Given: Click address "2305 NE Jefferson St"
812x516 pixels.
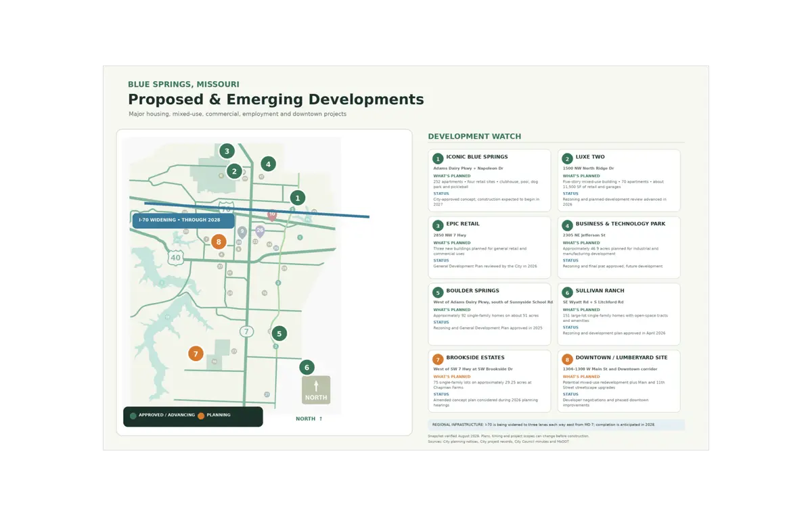Looking at the screenshot, I should click(584, 235).
